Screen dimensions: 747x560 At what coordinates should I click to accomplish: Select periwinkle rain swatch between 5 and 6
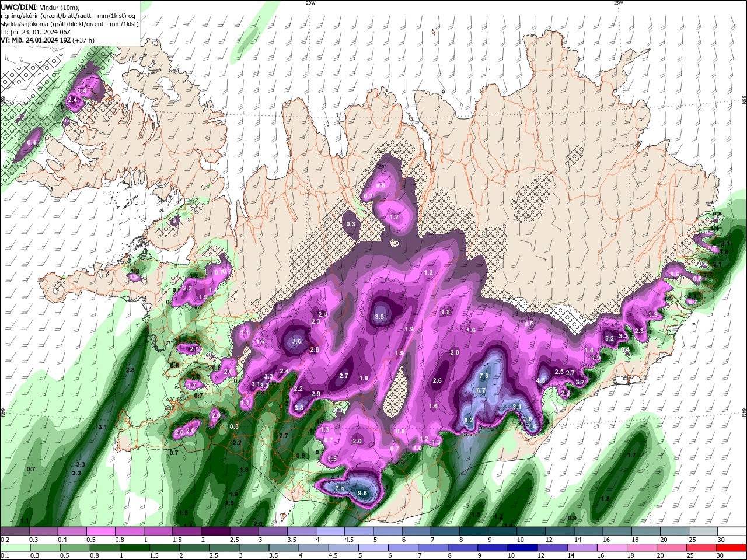373,548
